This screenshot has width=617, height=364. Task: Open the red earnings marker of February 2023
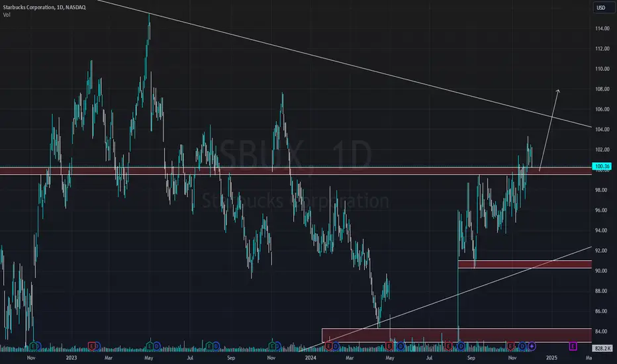coord(91,346)
